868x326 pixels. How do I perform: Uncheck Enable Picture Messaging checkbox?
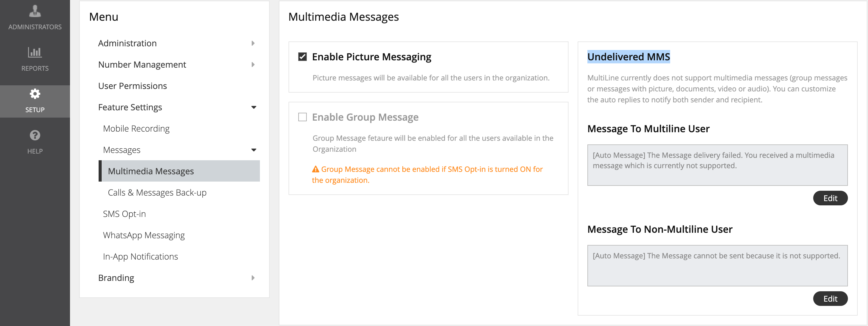click(302, 57)
